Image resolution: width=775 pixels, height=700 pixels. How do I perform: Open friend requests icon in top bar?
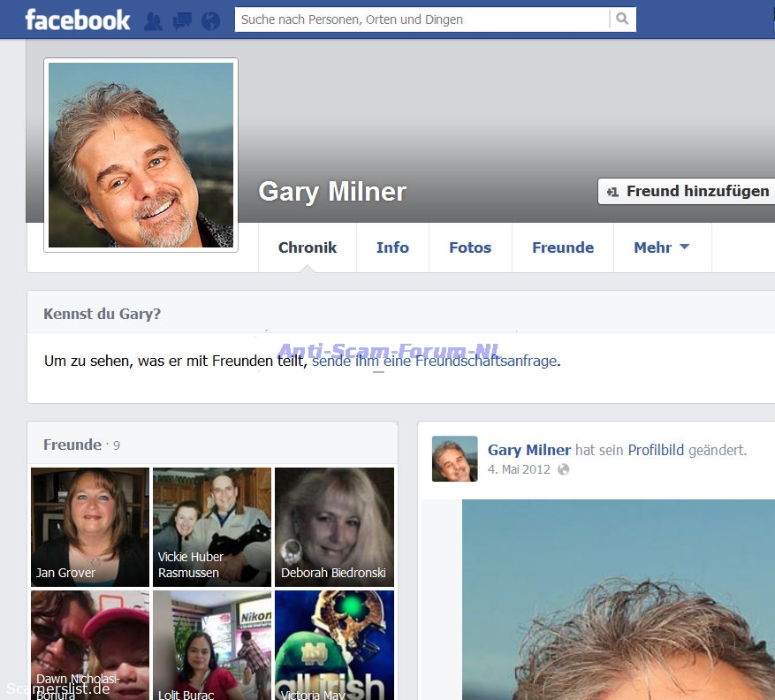tap(153, 20)
